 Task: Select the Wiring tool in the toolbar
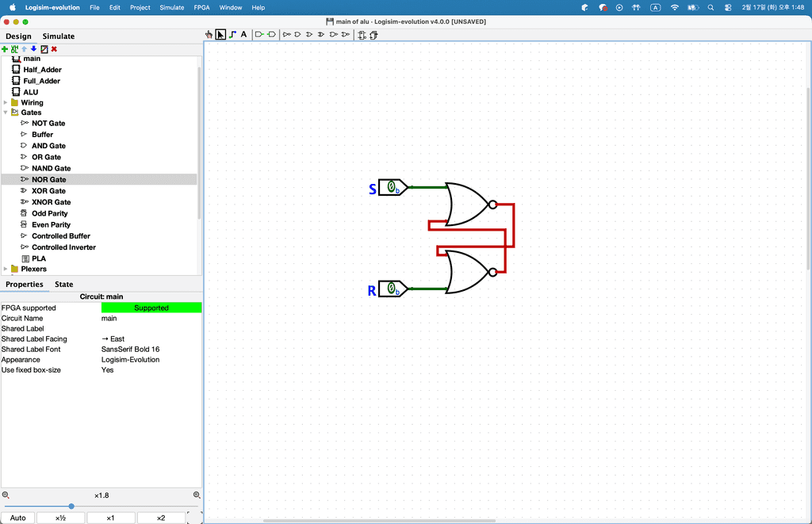click(x=232, y=35)
